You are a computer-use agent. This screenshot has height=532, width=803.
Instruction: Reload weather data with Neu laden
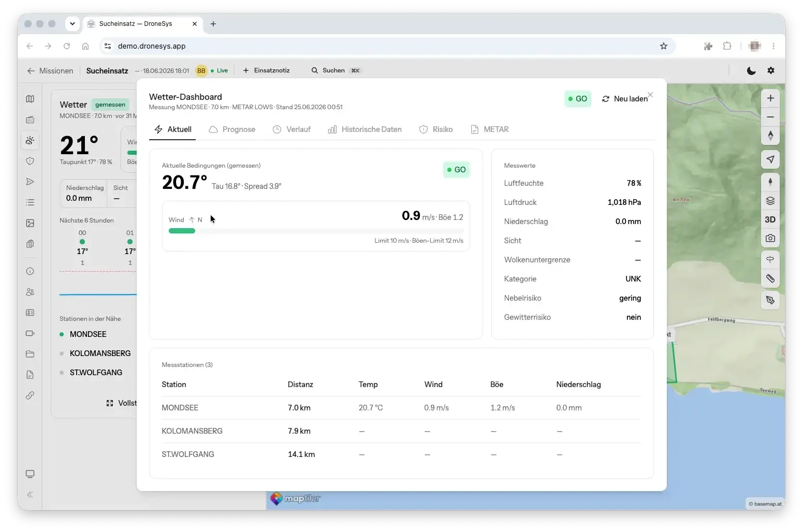[x=625, y=99]
